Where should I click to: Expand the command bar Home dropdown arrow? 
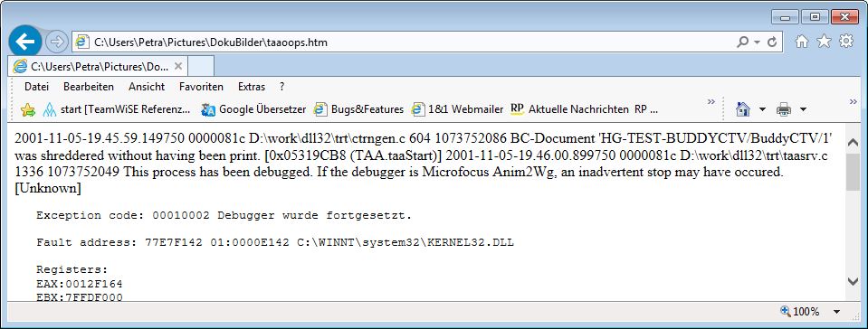click(x=762, y=109)
